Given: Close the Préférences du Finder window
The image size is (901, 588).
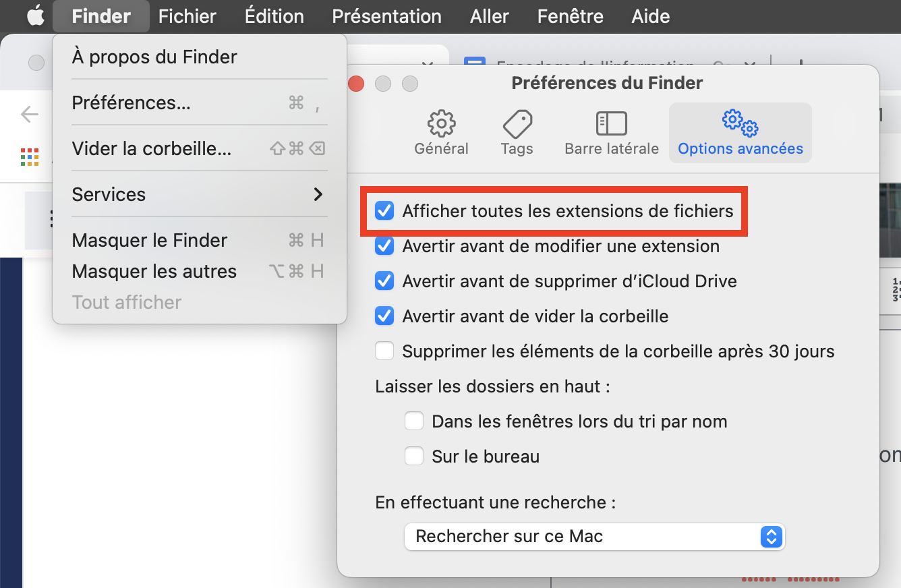Looking at the screenshot, I should pos(356,84).
